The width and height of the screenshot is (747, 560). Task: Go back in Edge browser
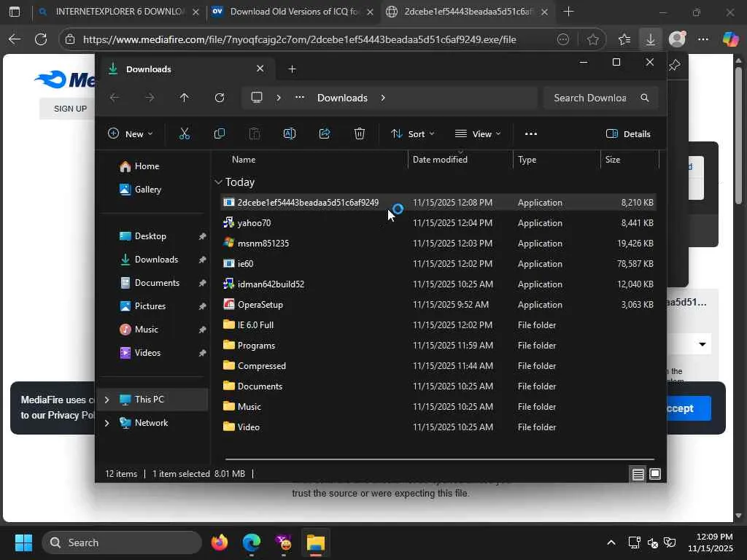(x=15, y=39)
